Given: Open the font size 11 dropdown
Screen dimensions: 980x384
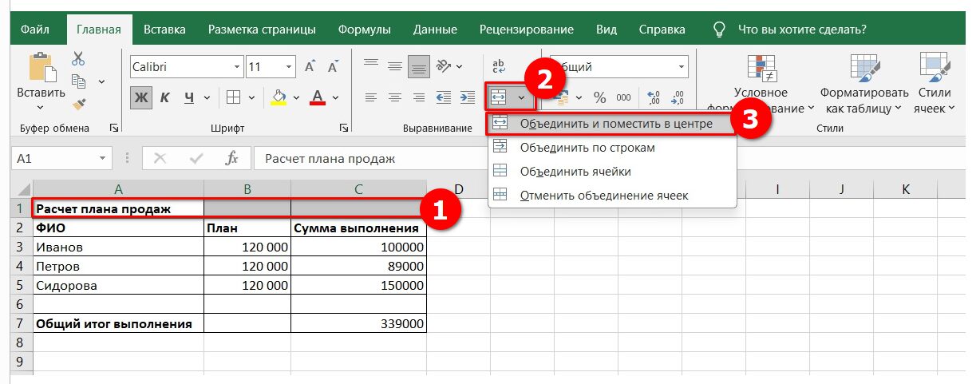Looking at the screenshot, I should pos(290,67).
